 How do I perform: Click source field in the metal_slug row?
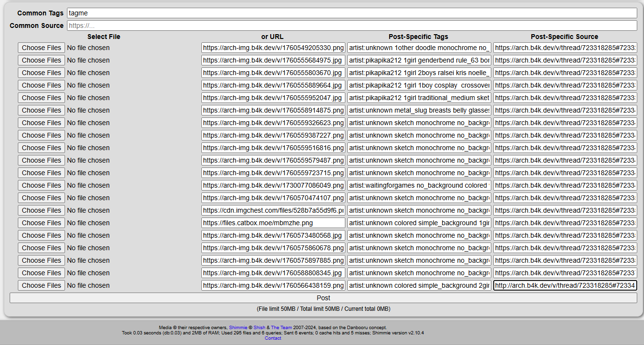tap(565, 110)
